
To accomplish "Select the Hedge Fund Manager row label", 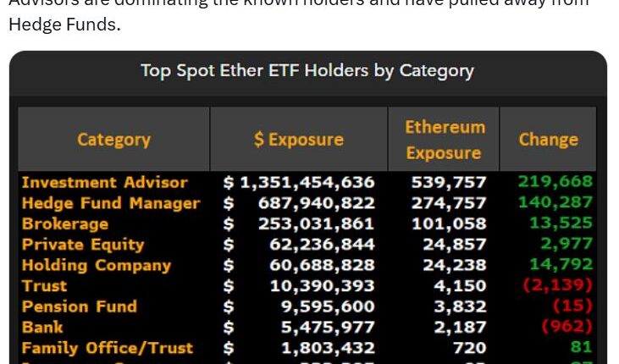I will pyautogui.click(x=110, y=203).
